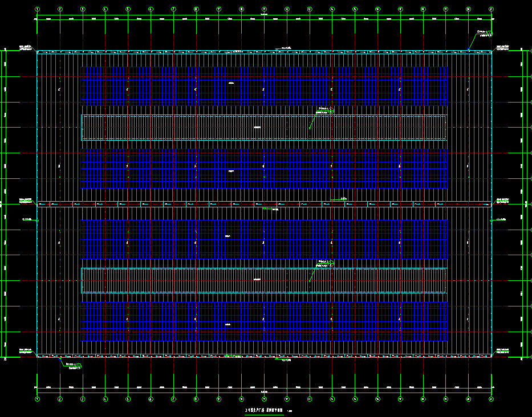This screenshot has width=532, height=417.
Task: Select the top cyan eave gutter line
Action: pos(171,52)
